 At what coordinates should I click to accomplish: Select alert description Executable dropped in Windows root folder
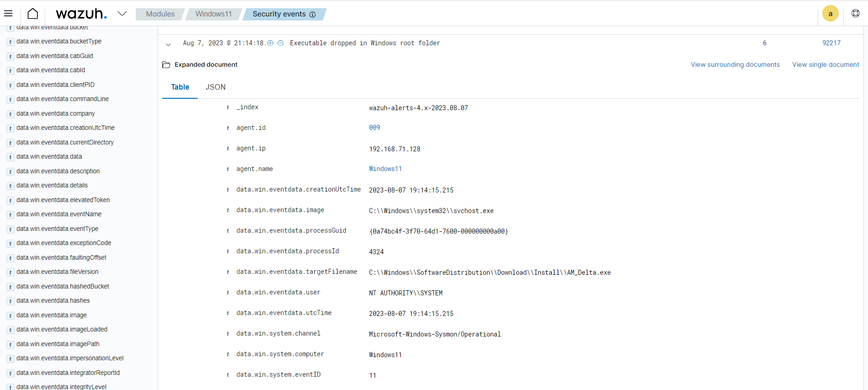[365, 43]
